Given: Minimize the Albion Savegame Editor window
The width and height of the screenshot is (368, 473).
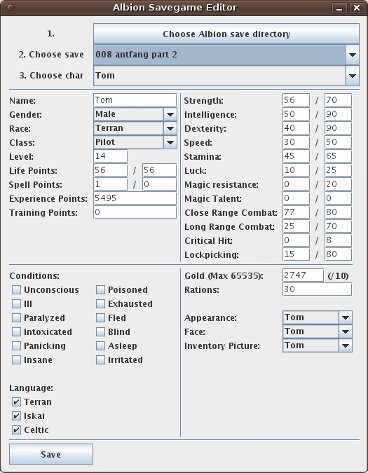Looking at the screenshot, I should pyautogui.click(x=339, y=8).
